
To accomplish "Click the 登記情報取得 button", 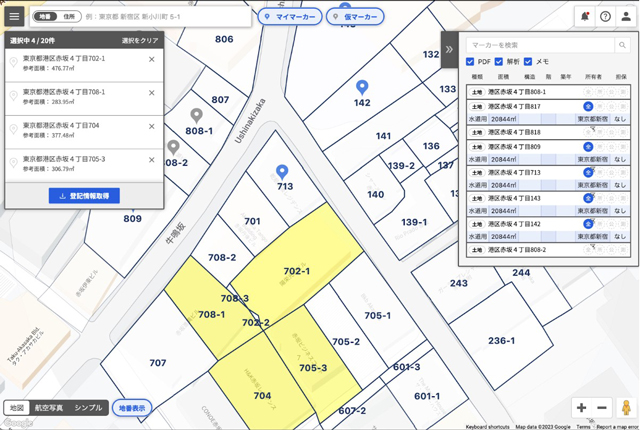I will pyautogui.click(x=84, y=196).
